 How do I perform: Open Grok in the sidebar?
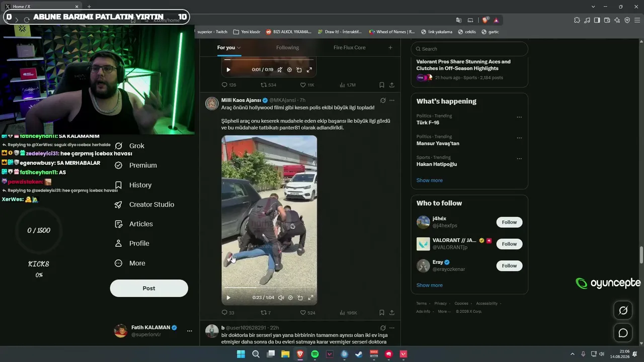(130, 146)
